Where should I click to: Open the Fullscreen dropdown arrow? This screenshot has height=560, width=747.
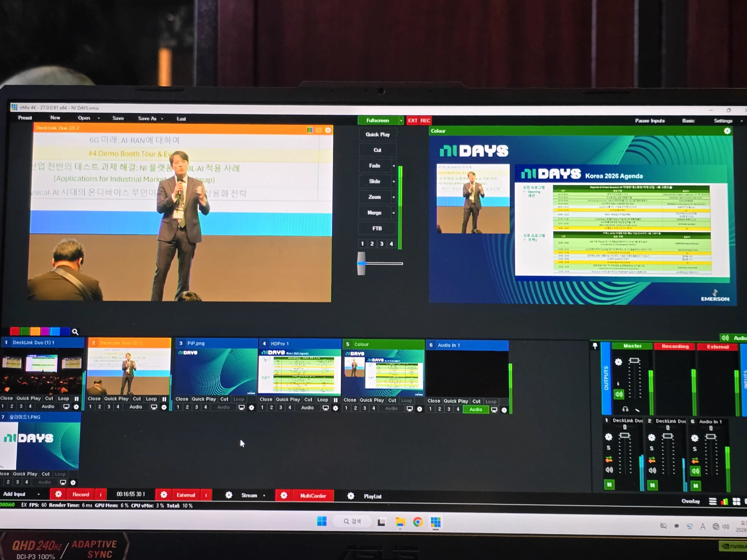pyautogui.click(x=401, y=121)
